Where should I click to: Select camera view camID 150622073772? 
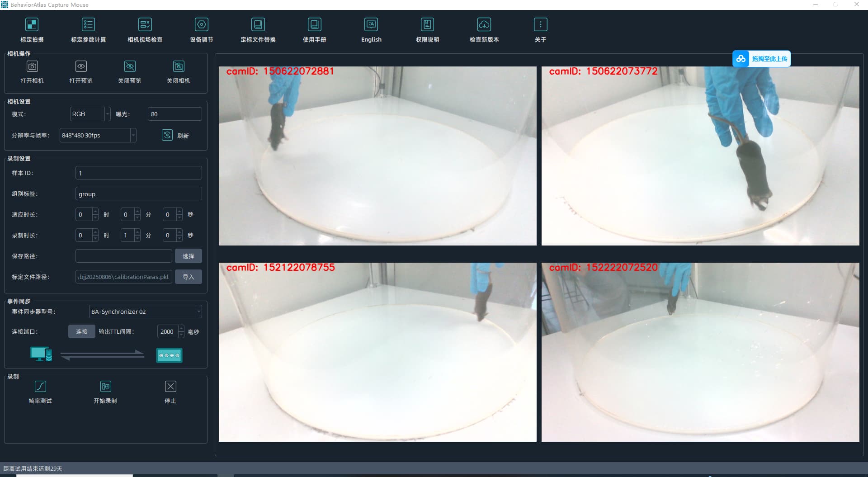(700, 156)
